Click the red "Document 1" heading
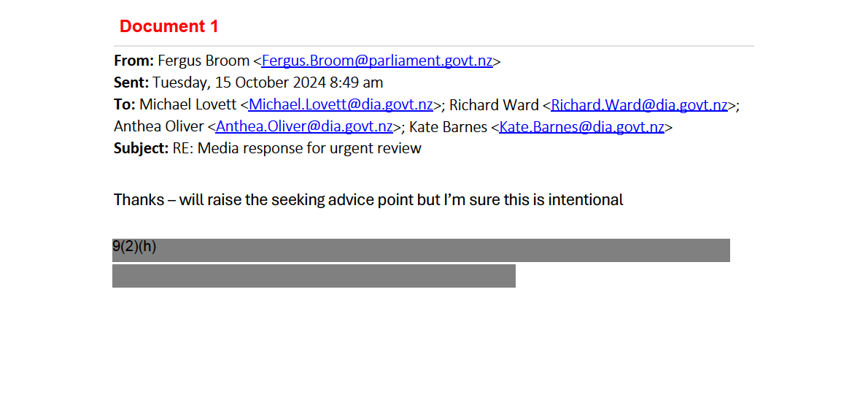This screenshot has height=411, width=868. coord(169,26)
